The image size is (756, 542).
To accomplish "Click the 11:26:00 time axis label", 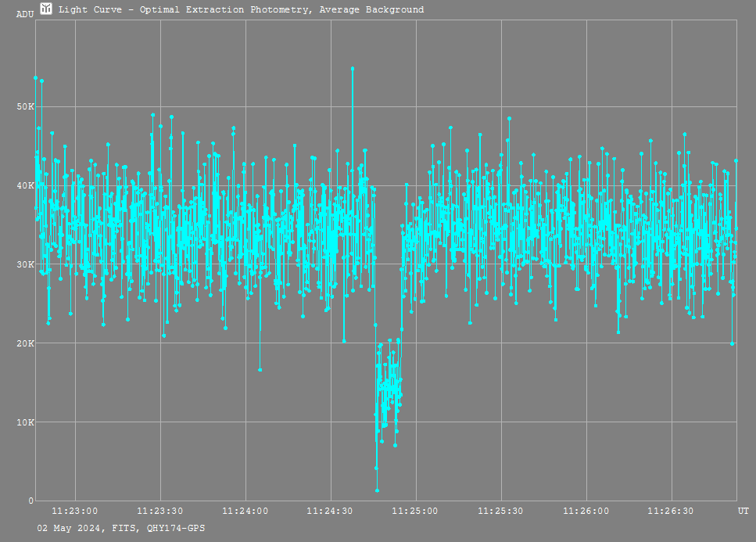I will [586, 511].
